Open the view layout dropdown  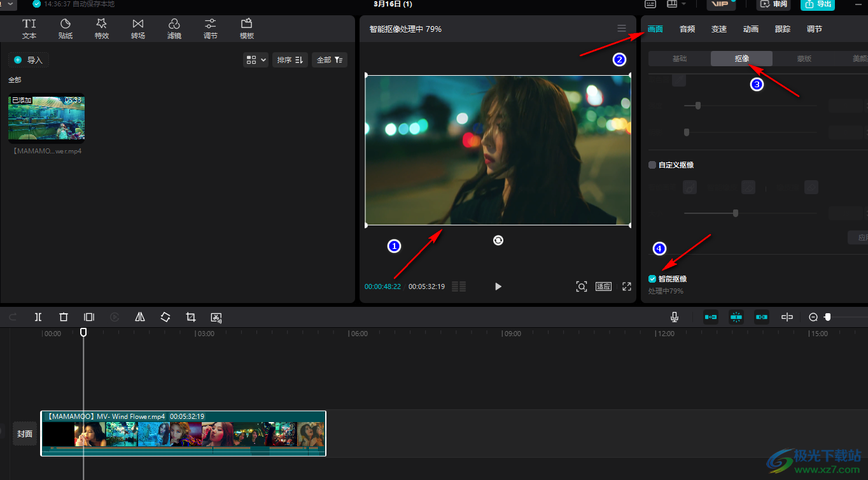tap(256, 60)
